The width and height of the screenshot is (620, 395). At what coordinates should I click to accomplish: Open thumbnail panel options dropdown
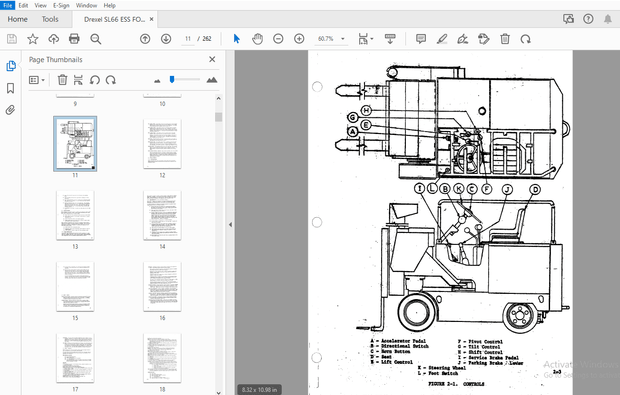tap(37, 80)
